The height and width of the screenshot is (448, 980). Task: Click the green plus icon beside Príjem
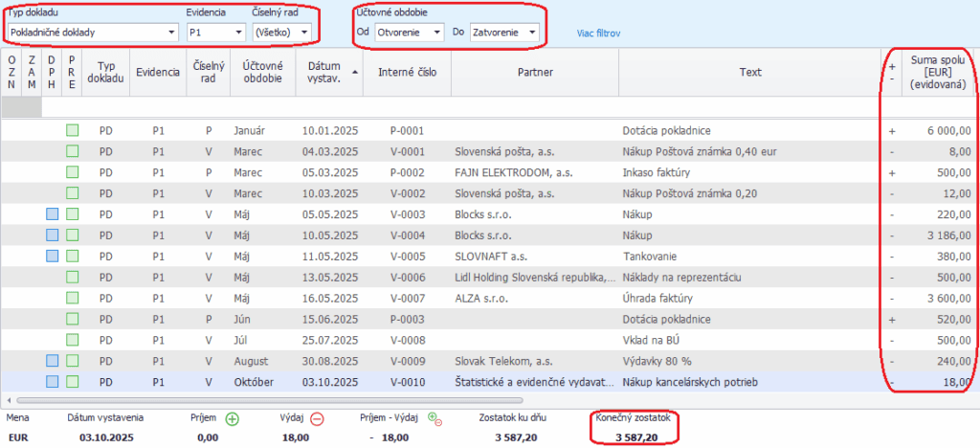point(233,418)
